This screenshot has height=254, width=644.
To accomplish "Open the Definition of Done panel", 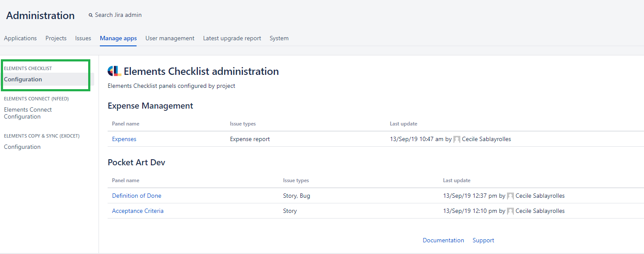I will coord(137,196).
